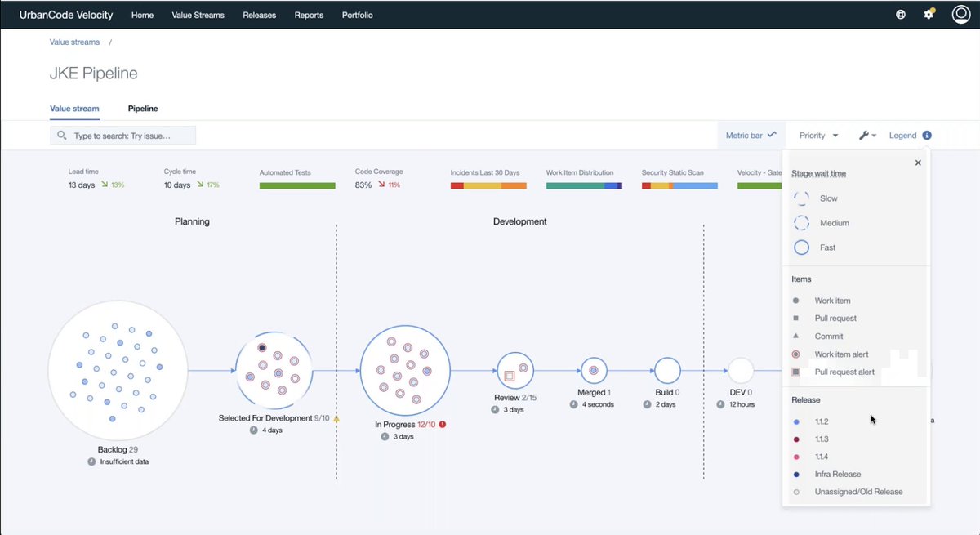Open the Releases navigation item
Screen dimensions: 980x535
259,15
